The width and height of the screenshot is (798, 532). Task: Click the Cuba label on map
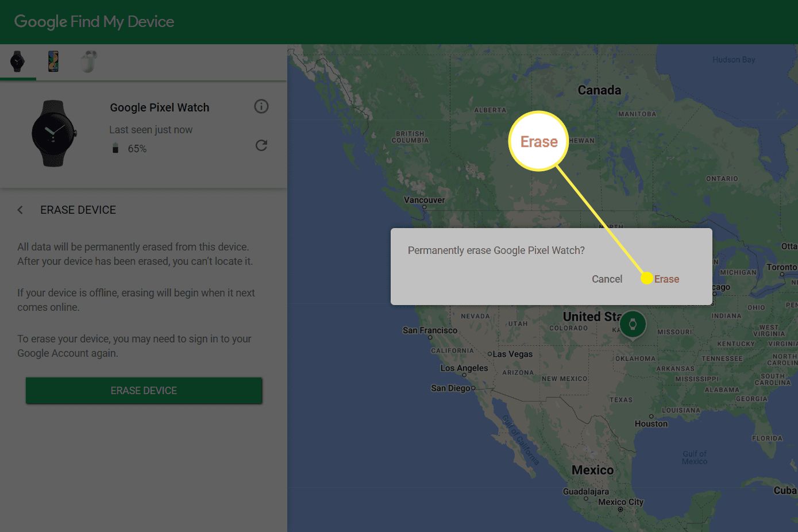point(785,490)
